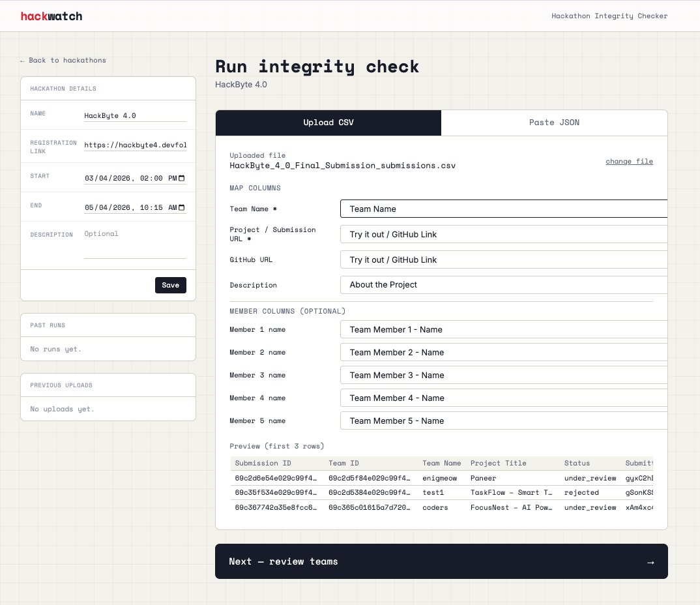The width and height of the screenshot is (700, 605).
Task: Open the Member 2 name dropdown
Action: pyautogui.click(x=504, y=352)
